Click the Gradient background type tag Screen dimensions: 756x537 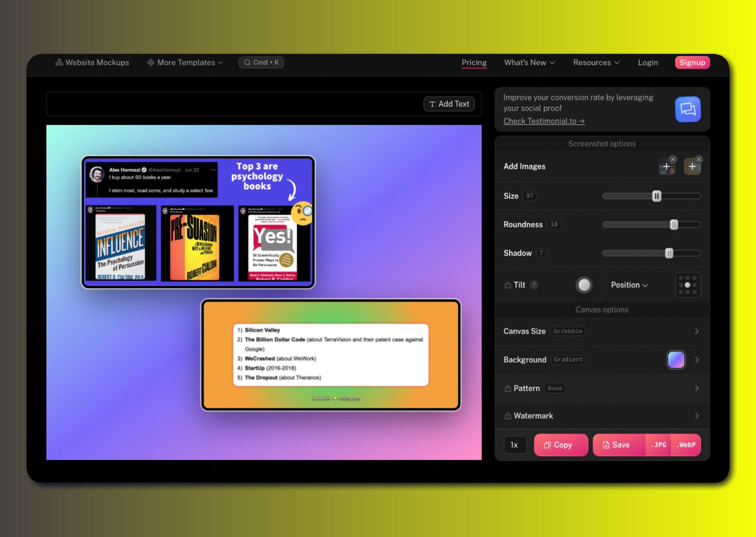[x=568, y=360]
